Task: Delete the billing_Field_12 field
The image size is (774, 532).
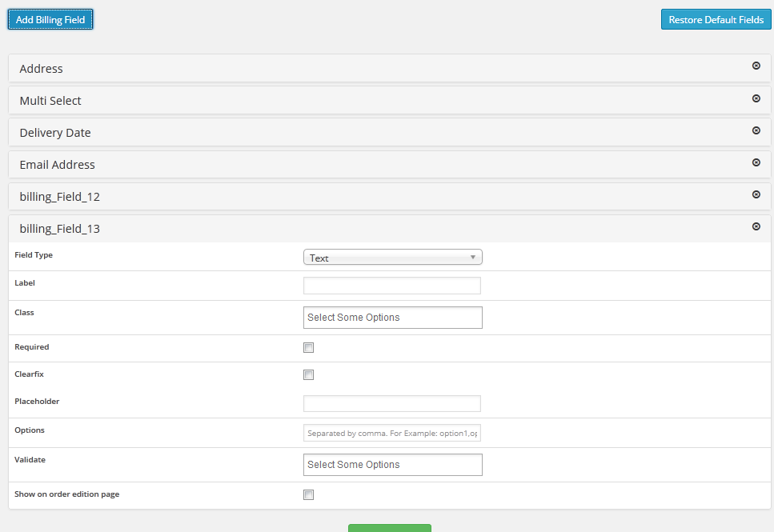Action: click(x=756, y=194)
